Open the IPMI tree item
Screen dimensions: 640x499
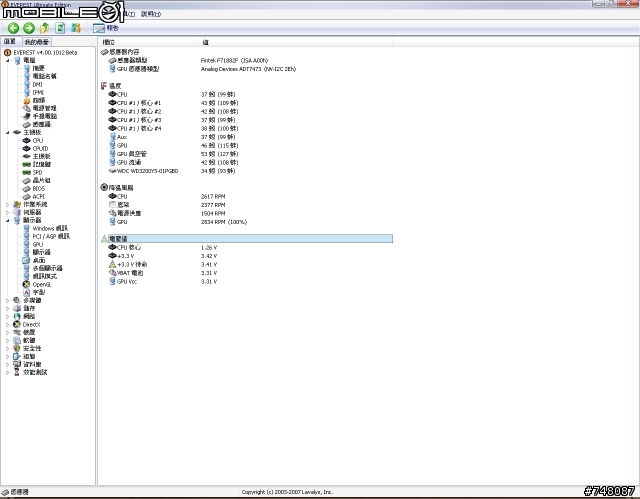click(x=38, y=93)
